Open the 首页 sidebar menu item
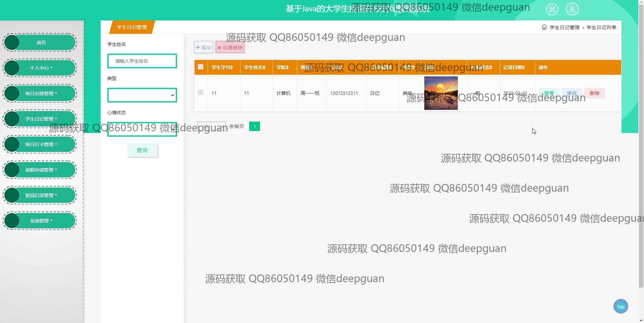The image size is (644, 323). (41, 43)
